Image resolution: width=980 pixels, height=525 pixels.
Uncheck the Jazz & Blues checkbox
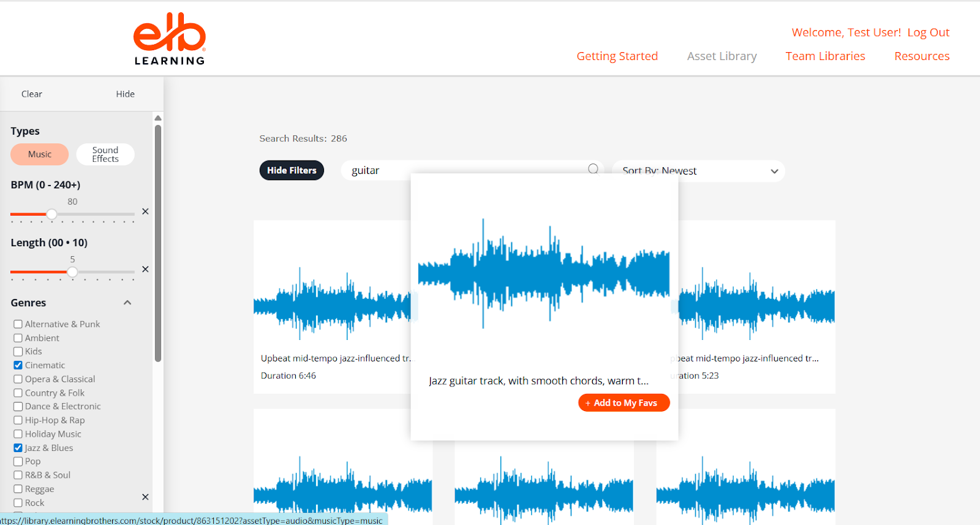coord(18,448)
